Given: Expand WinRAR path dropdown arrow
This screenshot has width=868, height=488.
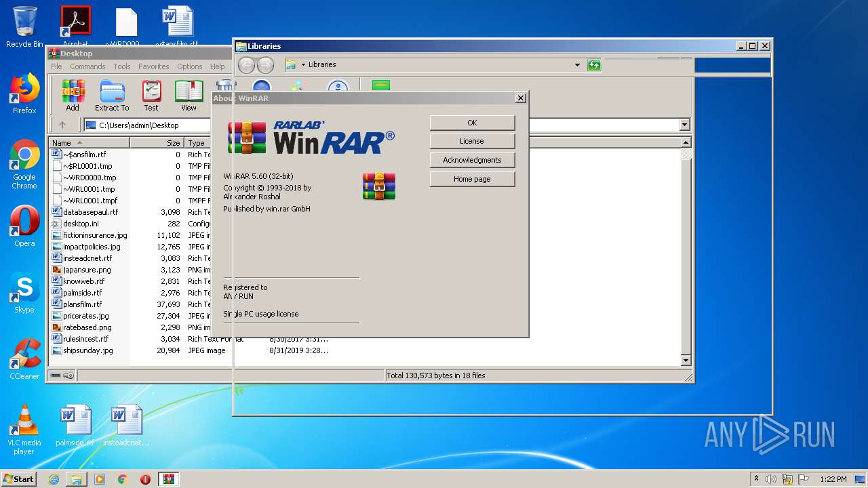Looking at the screenshot, I should pyautogui.click(x=684, y=125).
